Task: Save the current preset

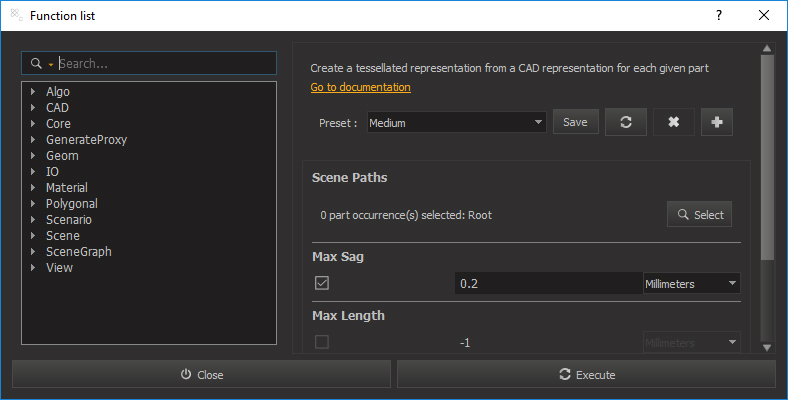Action: pyautogui.click(x=575, y=122)
